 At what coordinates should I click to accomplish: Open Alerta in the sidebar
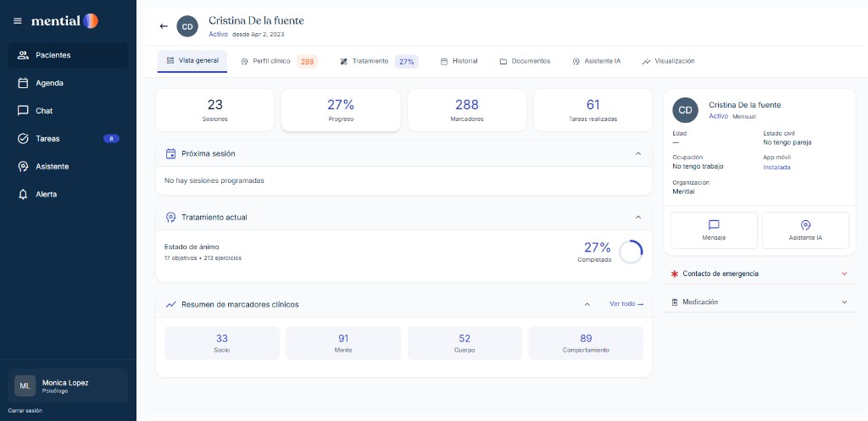pos(68,195)
